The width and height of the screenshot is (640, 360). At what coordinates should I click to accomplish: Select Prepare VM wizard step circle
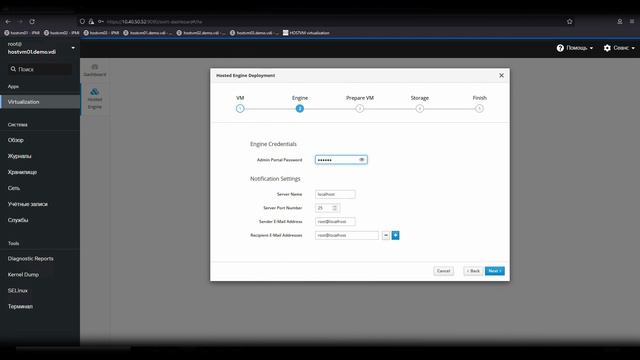[360, 109]
